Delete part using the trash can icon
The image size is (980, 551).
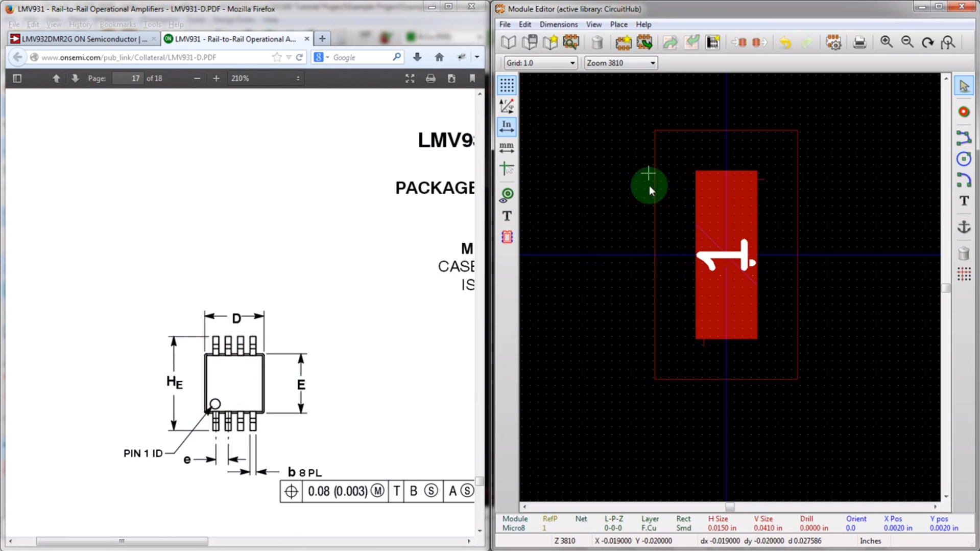597,42
